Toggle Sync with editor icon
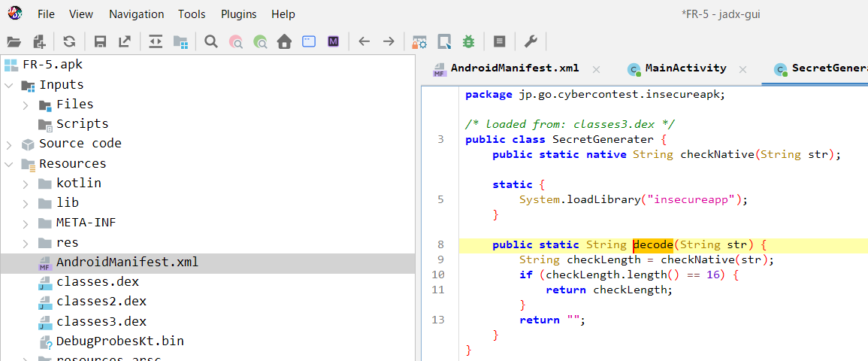The height and width of the screenshot is (361, 868). tap(156, 41)
